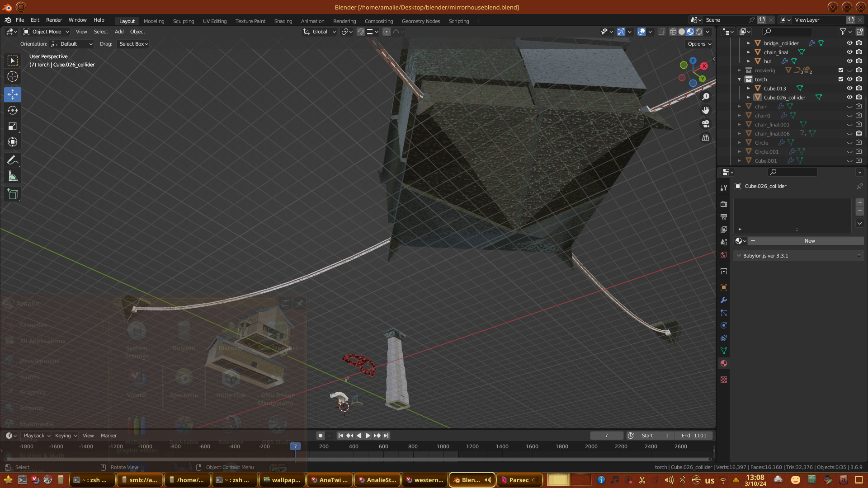Select the Move tool in toolbar

tap(13, 94)
